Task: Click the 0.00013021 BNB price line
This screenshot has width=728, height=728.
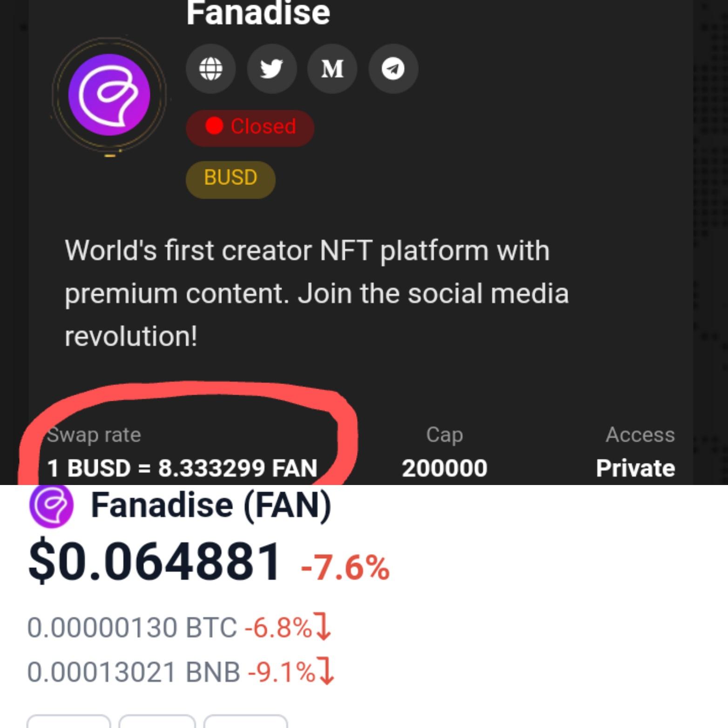Action: coord(181,672)
